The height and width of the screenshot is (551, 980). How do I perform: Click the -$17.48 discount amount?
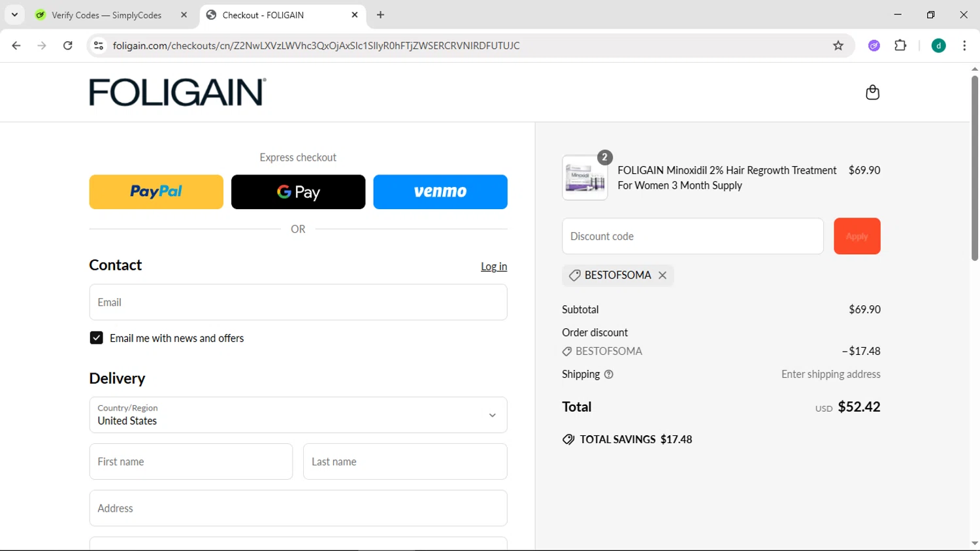[861, 352]
